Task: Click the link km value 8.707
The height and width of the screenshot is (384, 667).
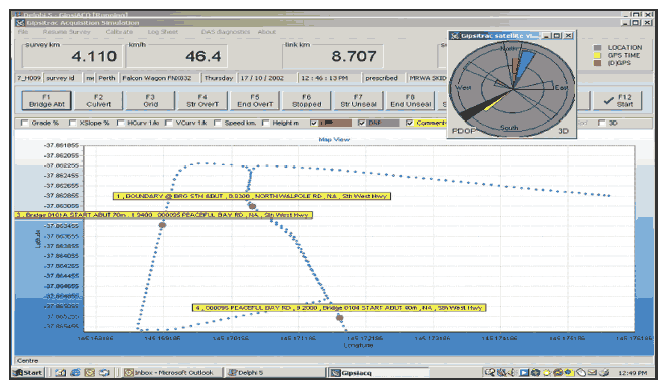Action: coord(354,56)
